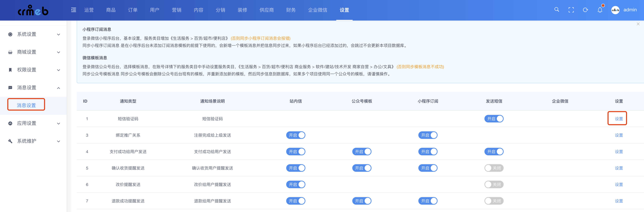Open 设置 link for 绑定推广关系 row
Screen dimensions: 644x212
619,135
